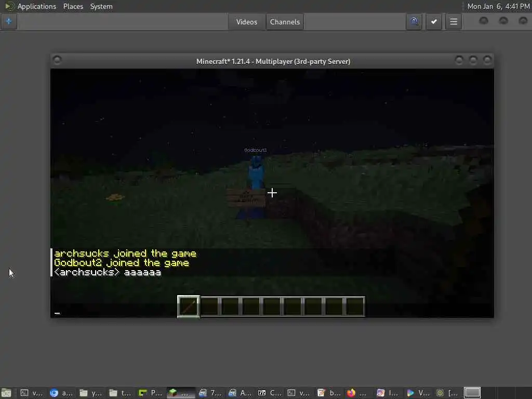Click the checkmark selection mode button
532x399 pixels.
pyautogui.click(x=434, y=22)
